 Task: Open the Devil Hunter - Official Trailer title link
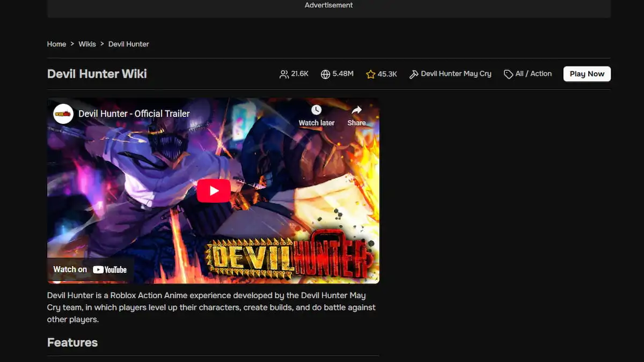[x=134, y=114]
